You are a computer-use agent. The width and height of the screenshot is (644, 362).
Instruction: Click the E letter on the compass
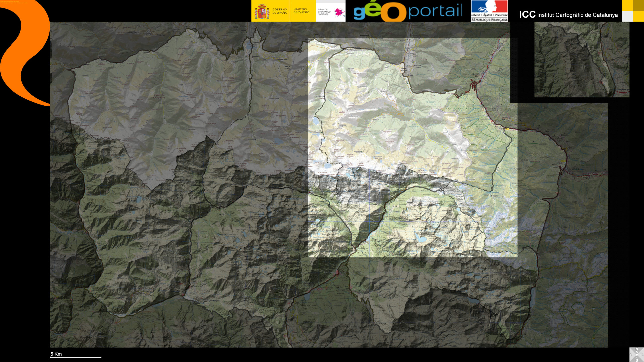(x=642, y=355)
